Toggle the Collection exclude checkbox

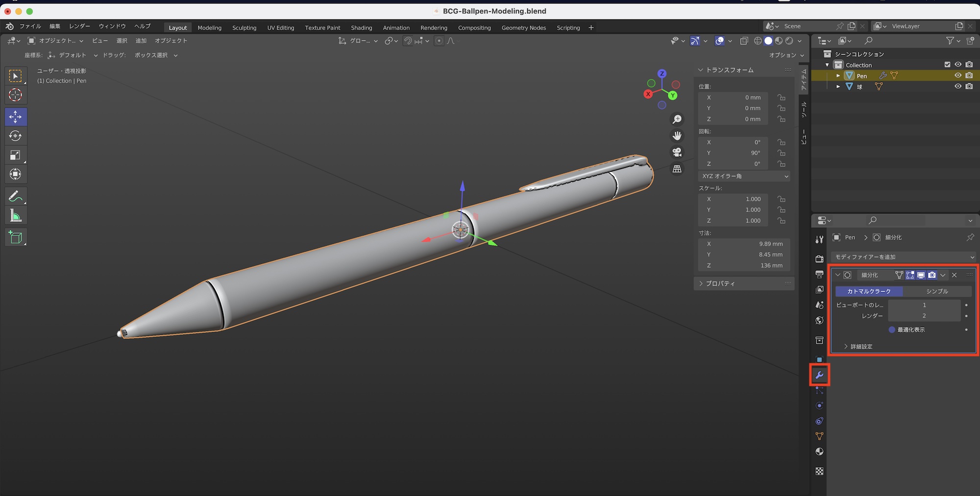pyautogui.click(x=947, y=65)
